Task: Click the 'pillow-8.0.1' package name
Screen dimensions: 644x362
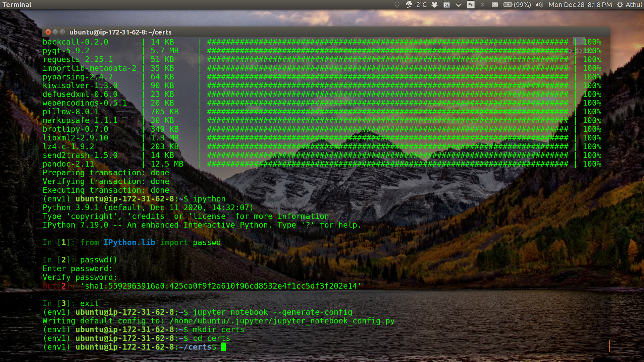Action: coord(71,112)
